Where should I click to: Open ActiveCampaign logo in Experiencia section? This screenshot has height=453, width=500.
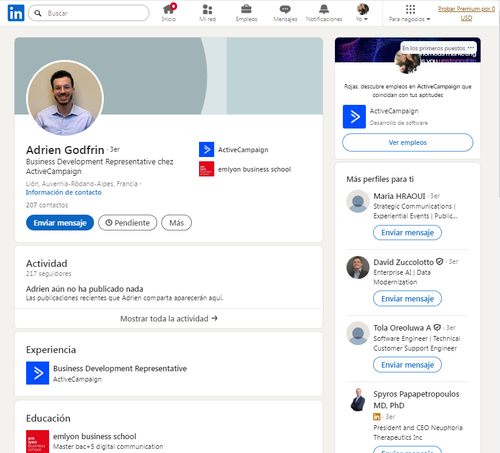pos(38,373)
